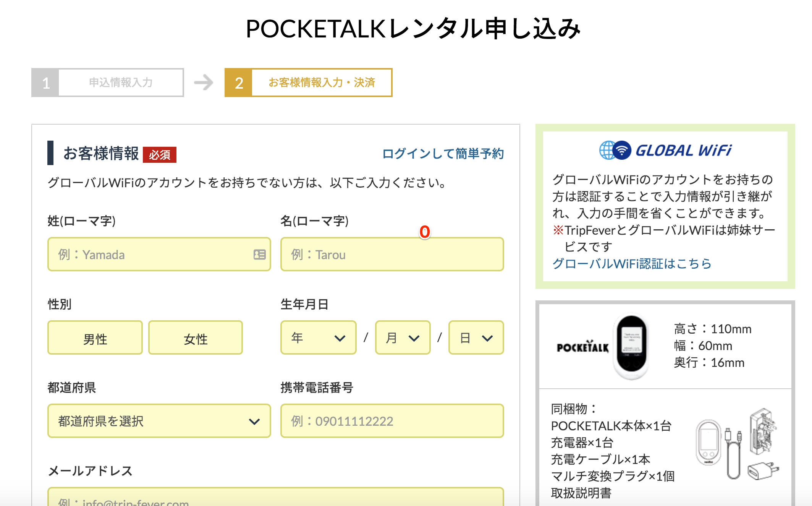Click the arrow between steps 1 and 2
Screen dimensions: 812x506
point(204,83)
